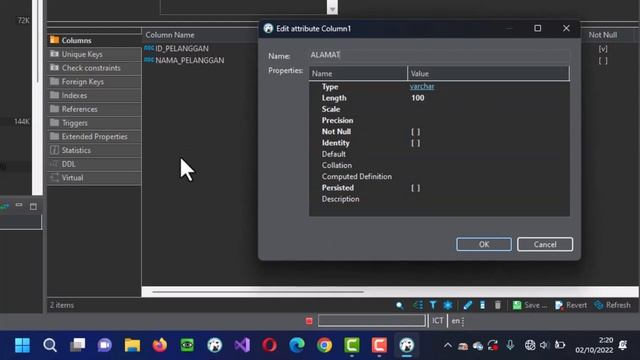Edit the Length value 100

point(418,98)
